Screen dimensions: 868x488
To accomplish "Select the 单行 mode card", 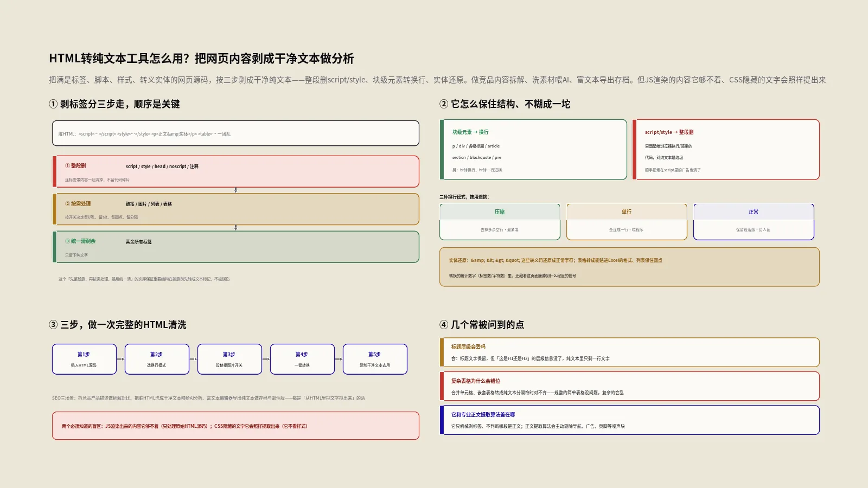I will coord(627,222).
